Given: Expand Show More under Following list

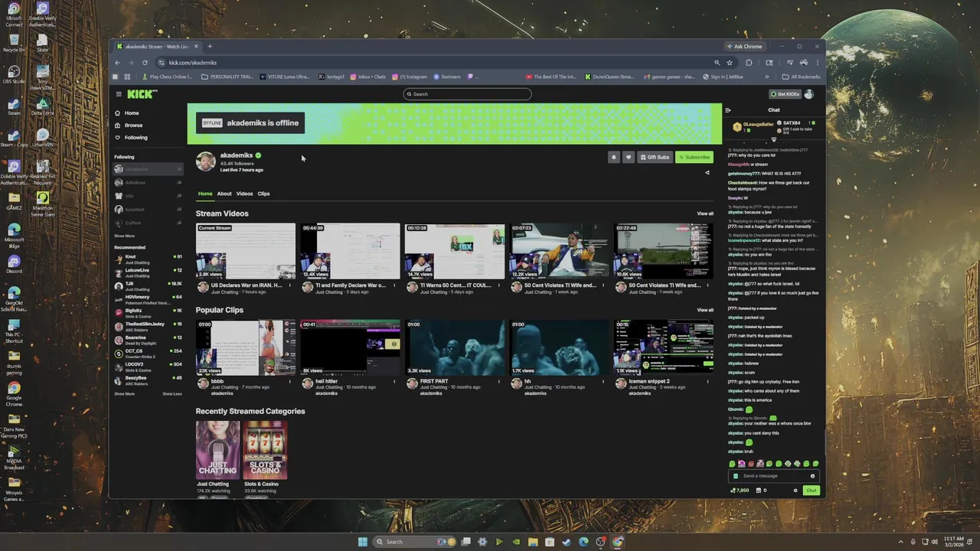Looking at the screenshot, I should [x=124, y=236].
